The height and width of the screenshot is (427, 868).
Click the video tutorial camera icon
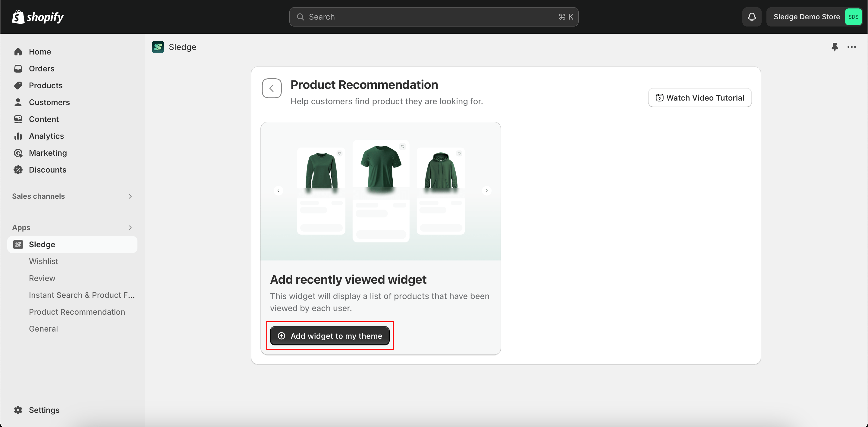pos(659,97)
